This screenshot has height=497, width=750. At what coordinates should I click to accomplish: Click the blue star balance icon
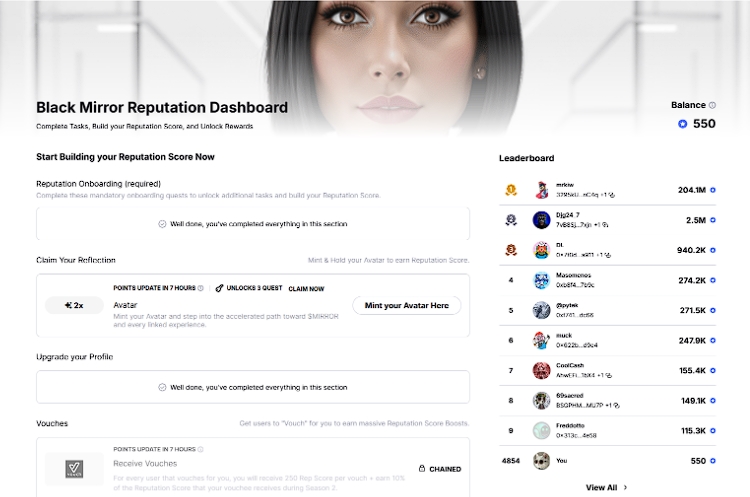point(683,124)
